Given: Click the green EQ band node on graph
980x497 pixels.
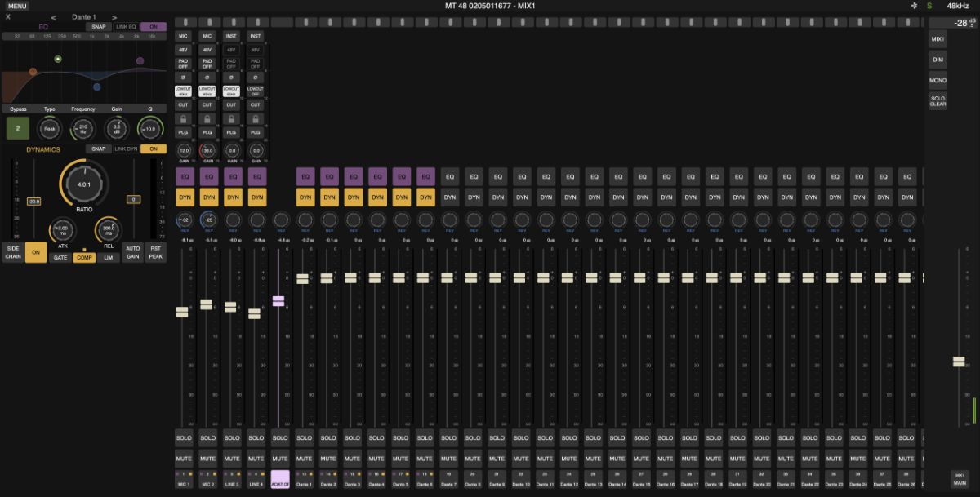Looking at the screenshot, I should click(57, 60).
